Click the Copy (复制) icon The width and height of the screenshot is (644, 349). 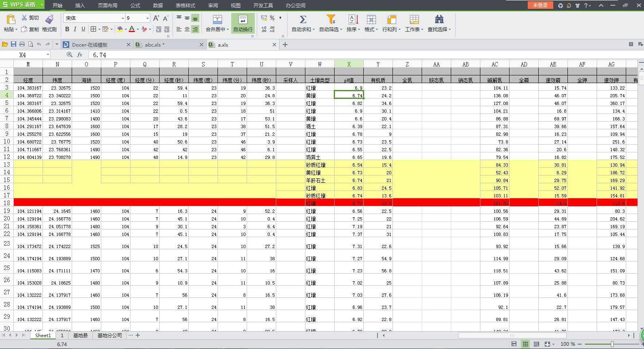[24, 29]
